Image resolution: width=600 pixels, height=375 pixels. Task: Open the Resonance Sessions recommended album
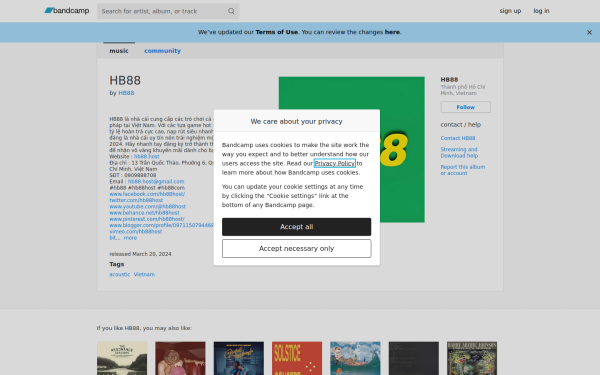122,358
